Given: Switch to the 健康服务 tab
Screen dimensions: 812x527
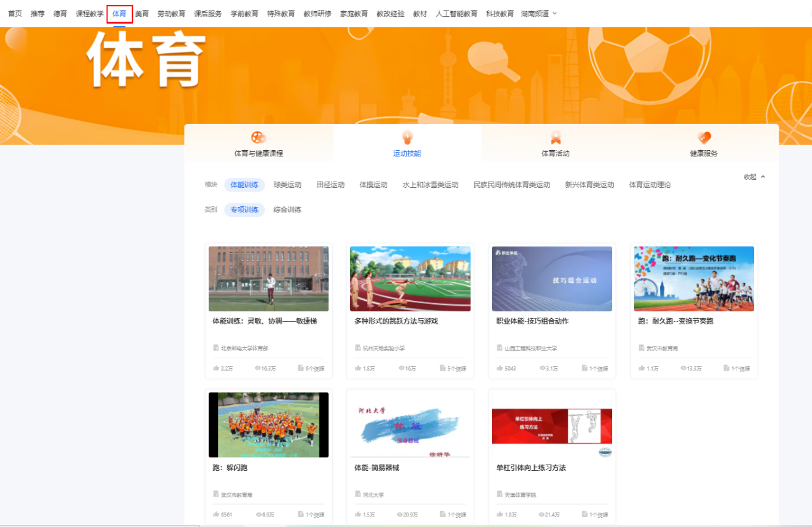Looking at the screenshot, I should [x=704, y=144].
